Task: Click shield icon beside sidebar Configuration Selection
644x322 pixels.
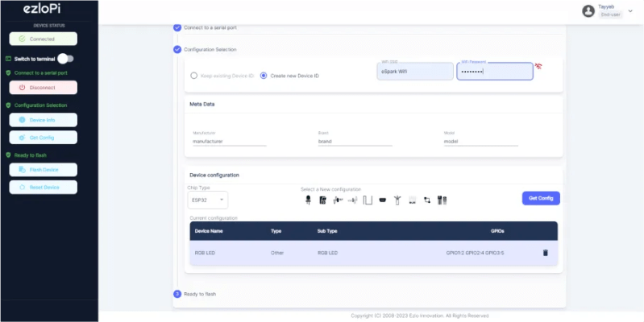Action: pyautogui.click(x=8, y=105)
